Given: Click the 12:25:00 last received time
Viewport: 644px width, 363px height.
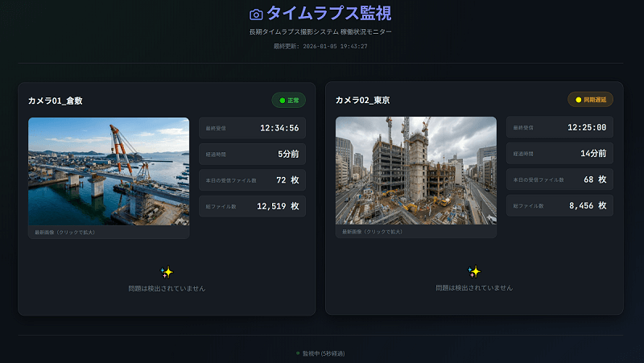Looking at the screenshot, I should (587, 127).
